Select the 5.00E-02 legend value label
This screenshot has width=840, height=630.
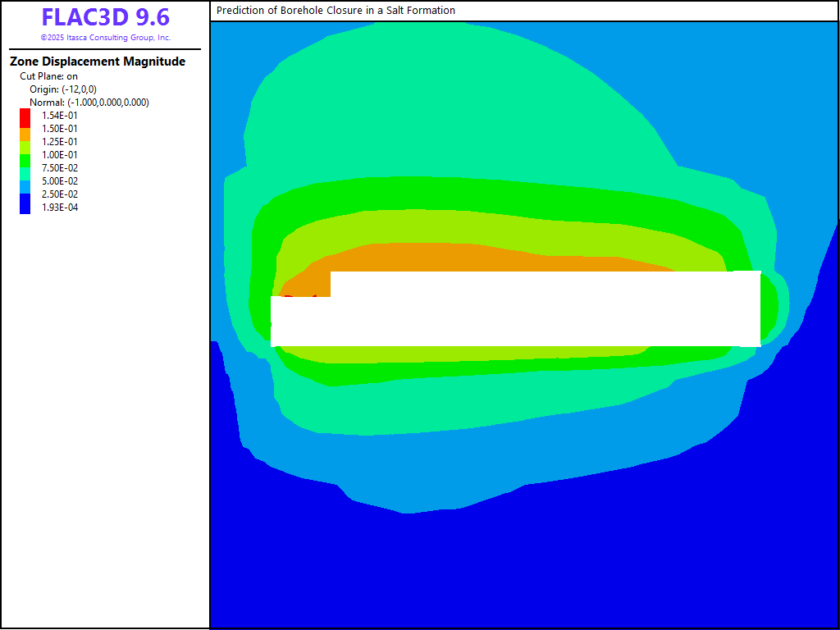pos(60,181)
